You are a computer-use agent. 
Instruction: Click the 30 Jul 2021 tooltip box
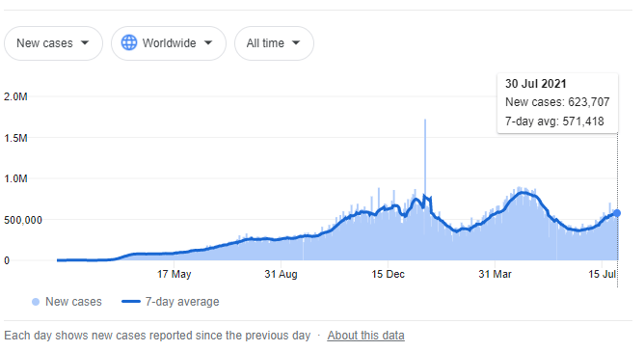557,103
